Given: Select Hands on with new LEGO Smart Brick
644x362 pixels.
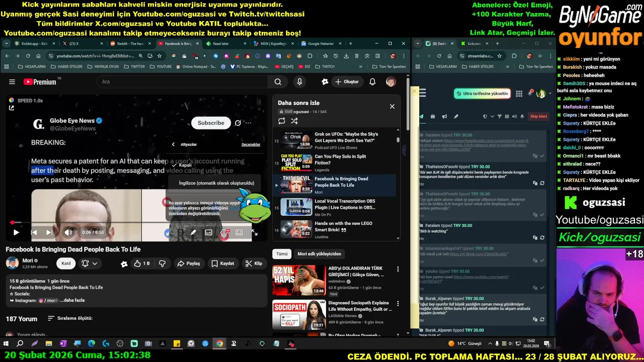Looking at the screenshot, I should [335, 229].
